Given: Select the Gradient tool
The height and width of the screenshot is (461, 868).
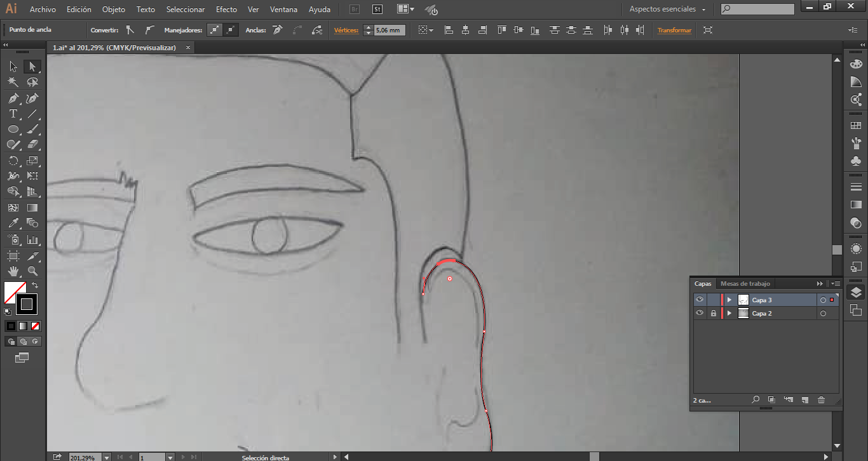Looking at the screenshot, I should pyautogui.click(x=32, y=208).
